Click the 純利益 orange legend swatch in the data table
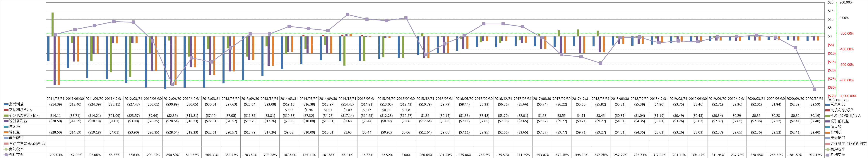The image size is (868, 158). pyautogui.click(x=6, y=132)
